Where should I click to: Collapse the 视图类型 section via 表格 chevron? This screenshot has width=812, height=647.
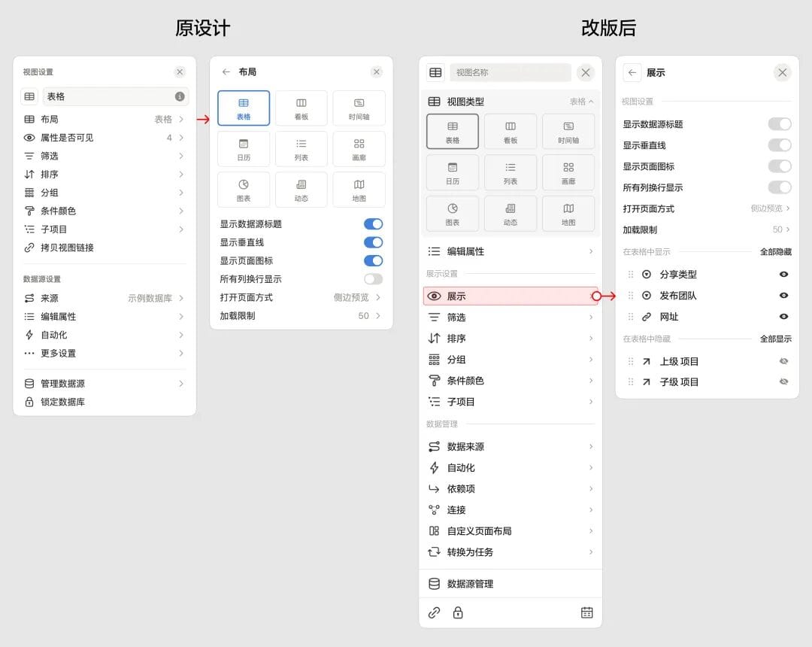pyautogui.click(x=581, y=102)
